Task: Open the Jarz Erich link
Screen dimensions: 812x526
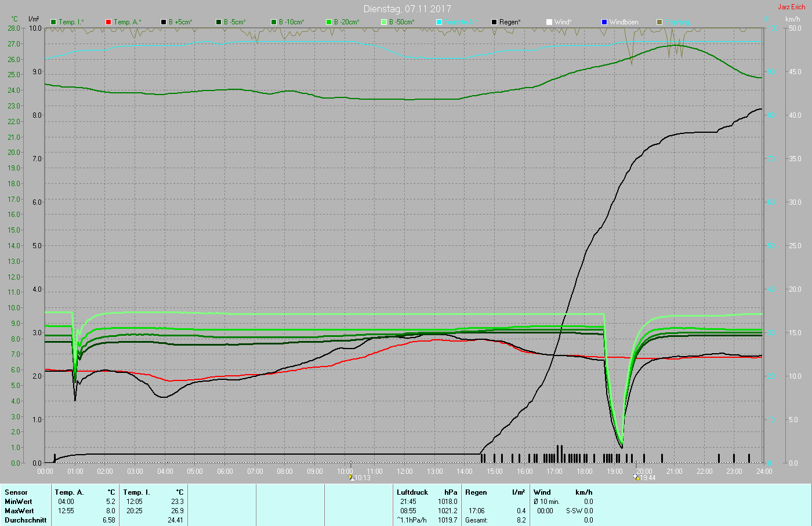Action: (x=791, y=7)
